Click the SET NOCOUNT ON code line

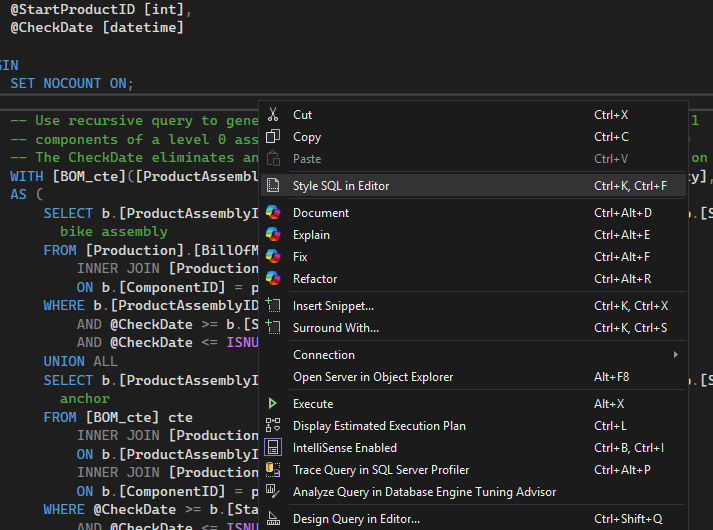(x=71, y=83)
